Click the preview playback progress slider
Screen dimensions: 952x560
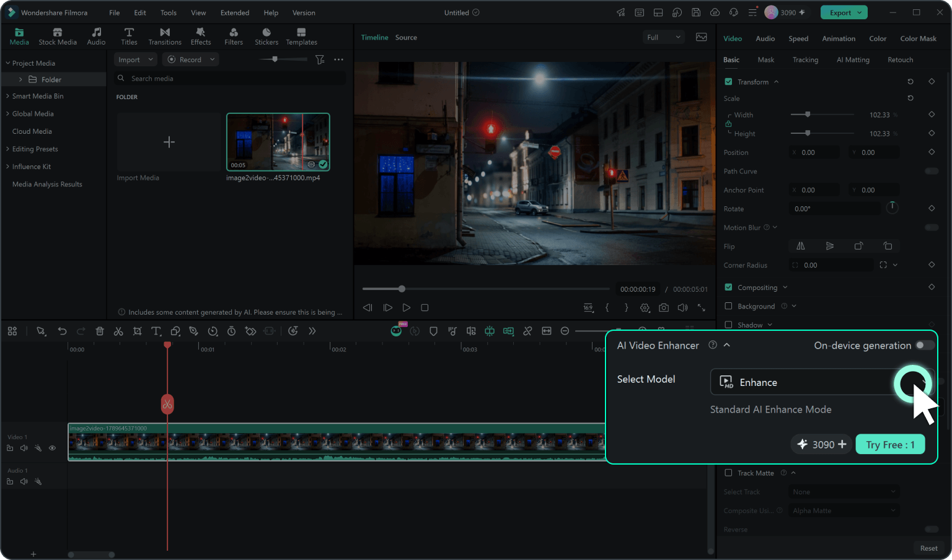tap(486, 289)
